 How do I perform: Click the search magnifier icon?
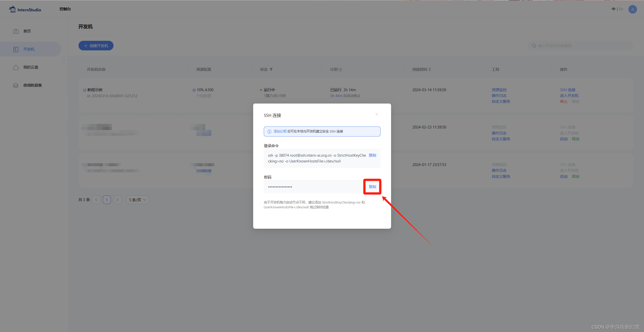[x=534, y=46]
